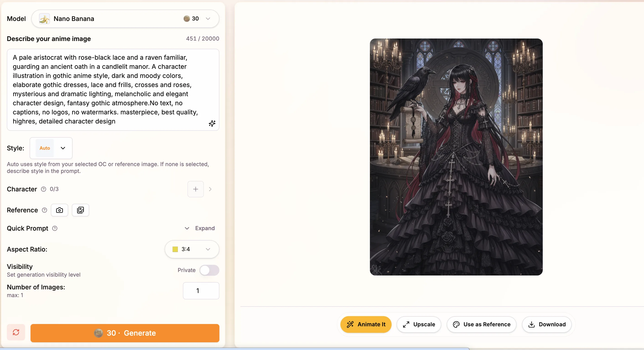Open the reference image gallery icon
The width and height of the screenshot is (644, 350).
[80, 210]
